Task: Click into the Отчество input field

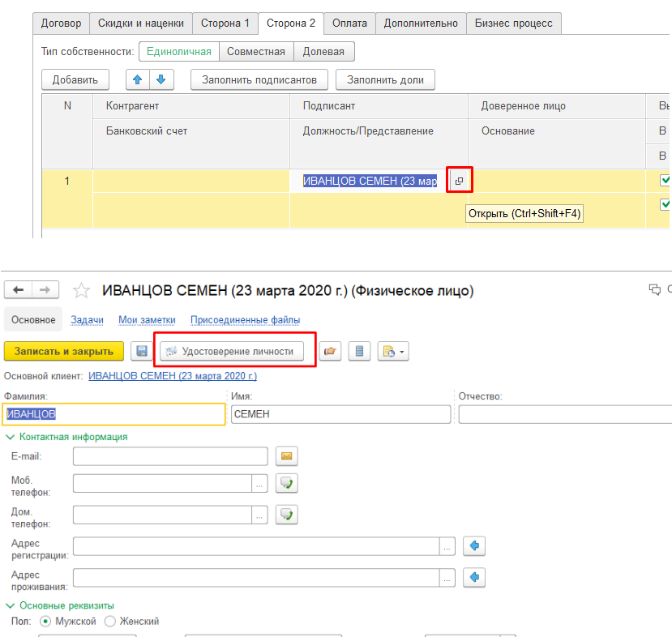Action: [x=564, y=414]
